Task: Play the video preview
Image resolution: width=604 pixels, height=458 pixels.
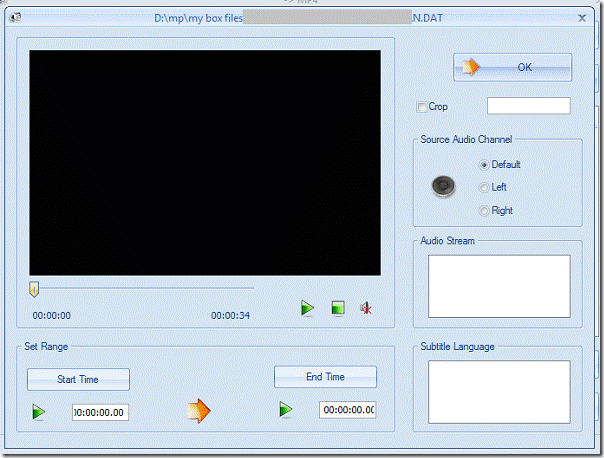Action: coord(307,308)
